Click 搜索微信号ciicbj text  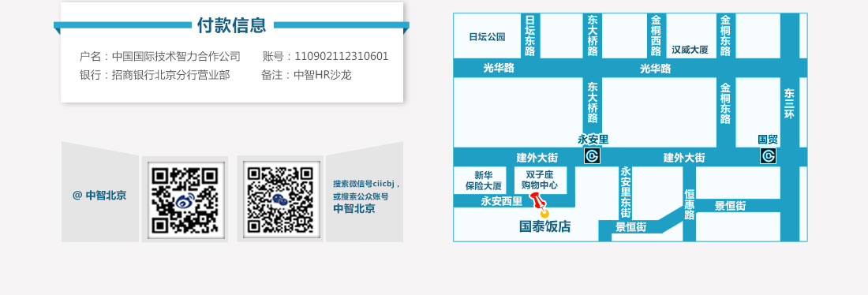coord(366,184)
